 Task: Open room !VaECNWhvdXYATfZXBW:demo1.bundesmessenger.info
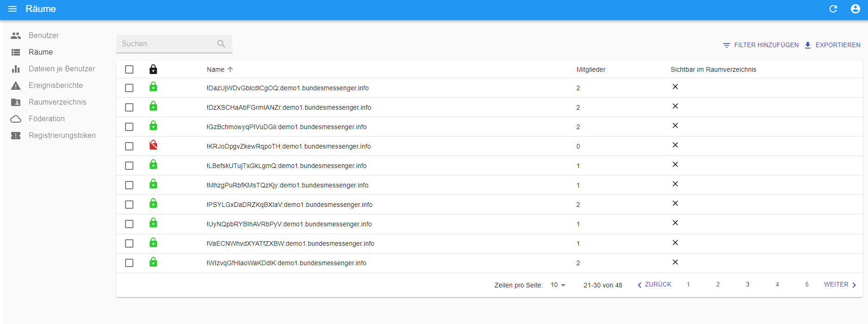[x=290, y=243]
